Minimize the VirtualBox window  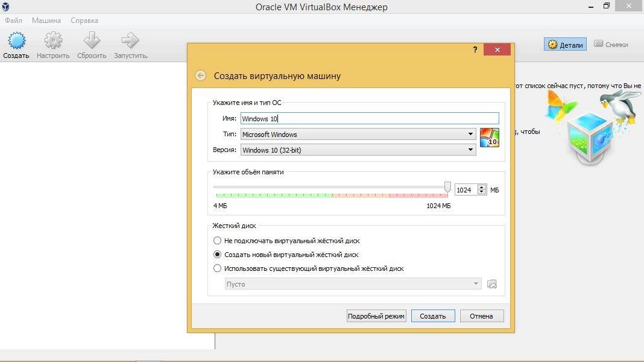coord(591,7)
